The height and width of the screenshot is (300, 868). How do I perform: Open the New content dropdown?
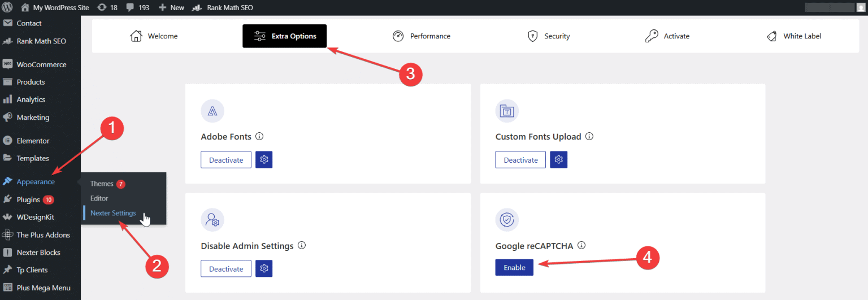[x=172, y=8]
